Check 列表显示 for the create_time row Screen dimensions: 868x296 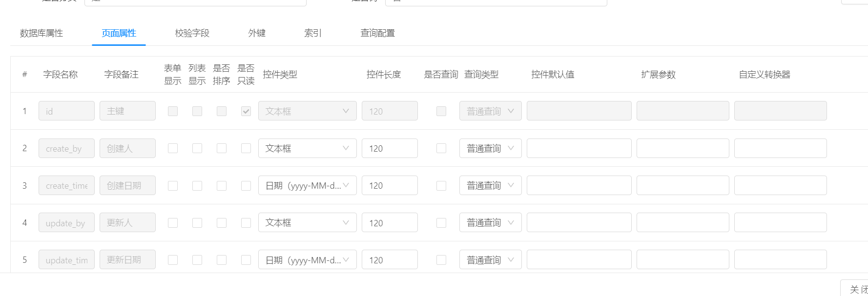197,185
